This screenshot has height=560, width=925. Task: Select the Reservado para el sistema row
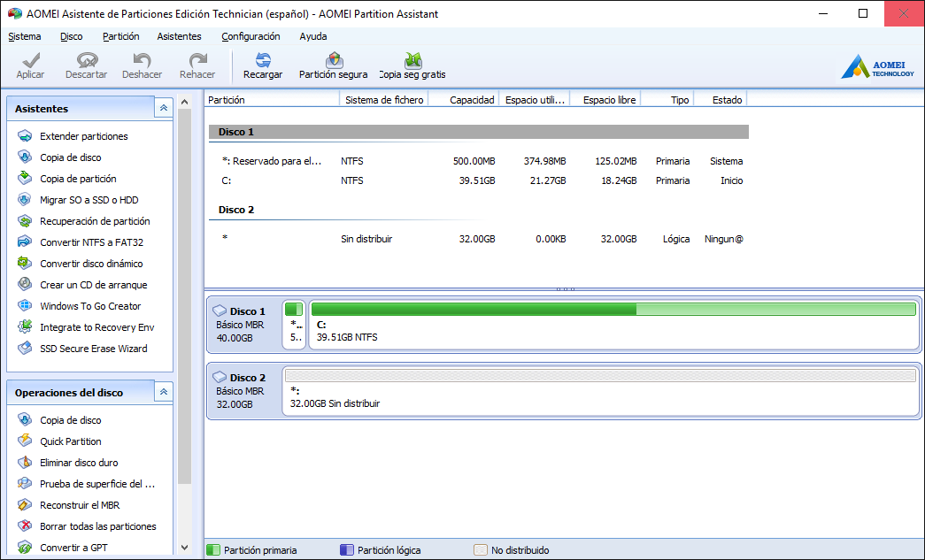pyautogui.click(x=478, y=161)
